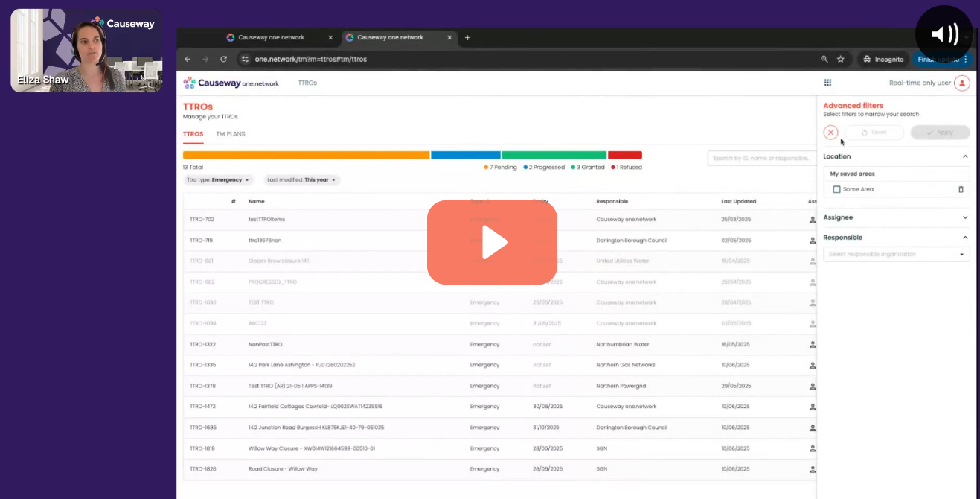Expand the Assignee filter section
The width and height of the screenshot is (980, 499).
(896, 217)
